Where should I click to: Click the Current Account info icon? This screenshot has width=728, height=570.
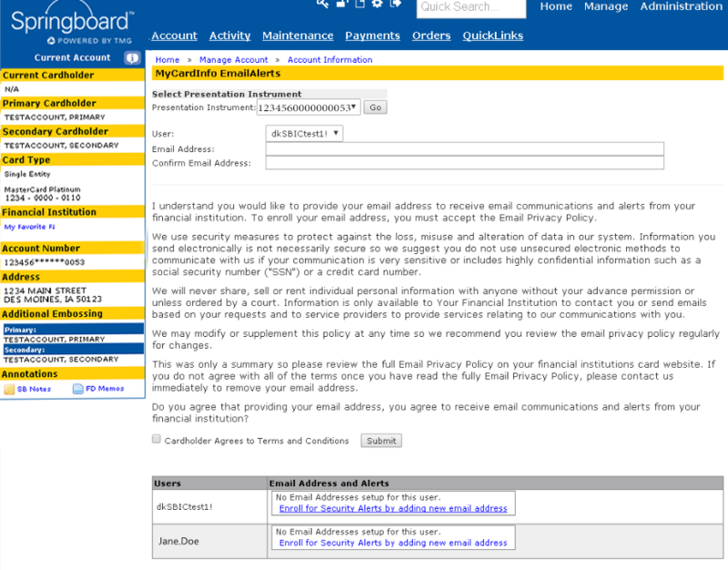pyautogui.click(x=132, y=57)
